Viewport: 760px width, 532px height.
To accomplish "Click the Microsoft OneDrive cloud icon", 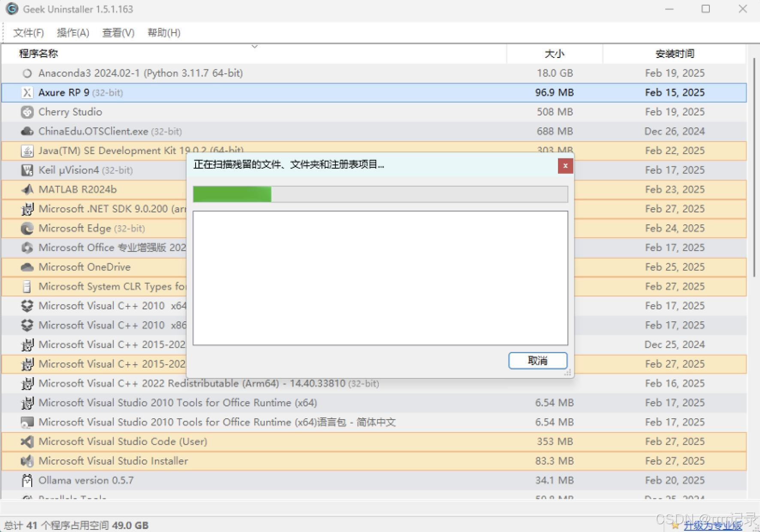I will click(x=27, y=267).
